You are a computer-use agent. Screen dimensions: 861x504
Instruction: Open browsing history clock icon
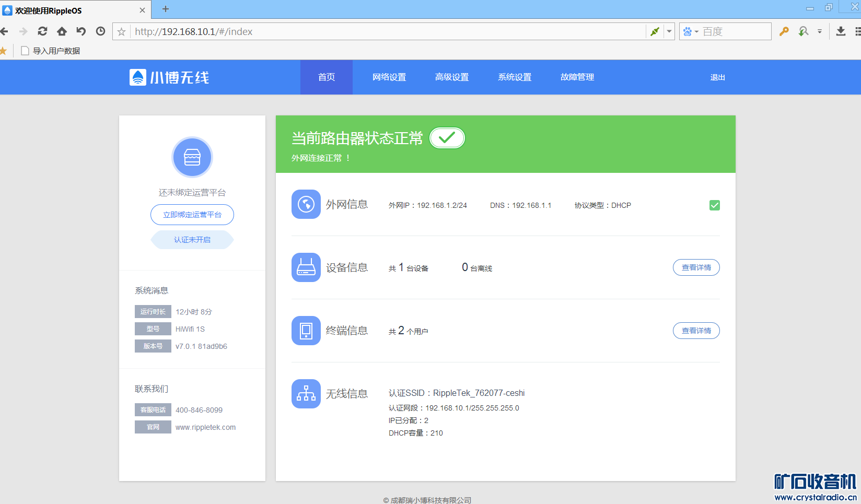(100, 31)
